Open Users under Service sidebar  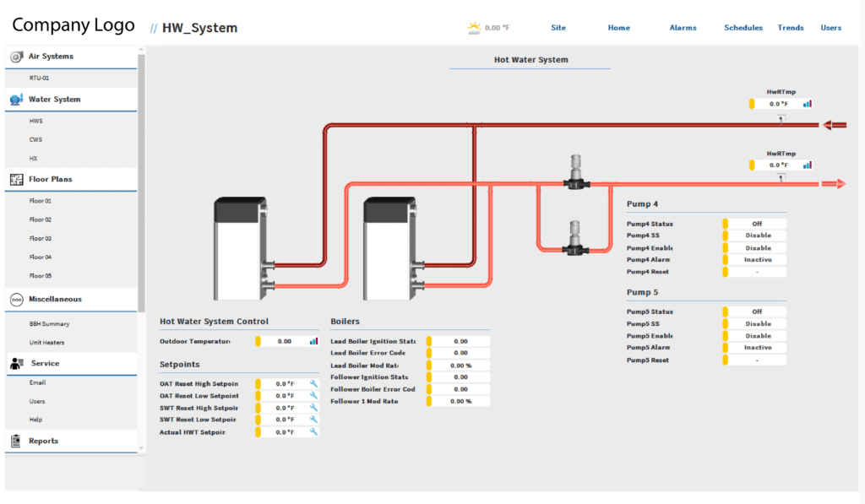(x=37, y=402)
